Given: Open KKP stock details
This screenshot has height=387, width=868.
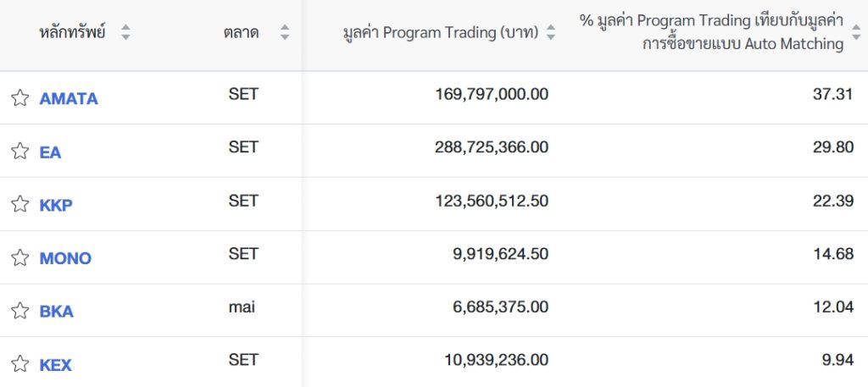Looking at the screenshot, I should pos(56,205).
